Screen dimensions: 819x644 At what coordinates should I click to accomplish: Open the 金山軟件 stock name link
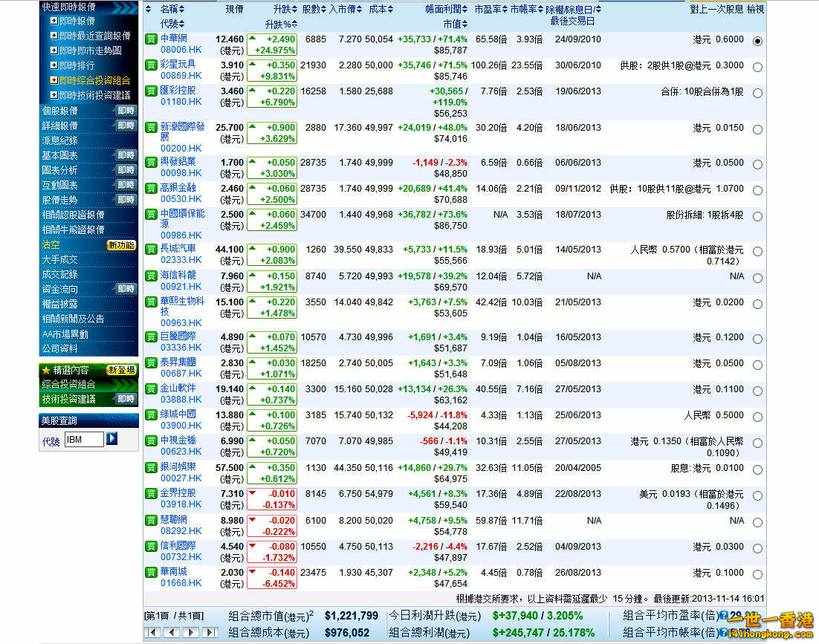click(178, 388)
